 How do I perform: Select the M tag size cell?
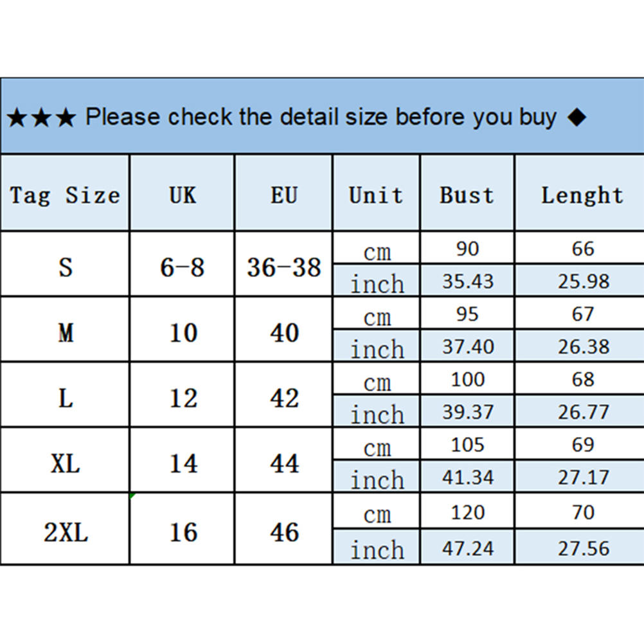[x=66, y=332]
